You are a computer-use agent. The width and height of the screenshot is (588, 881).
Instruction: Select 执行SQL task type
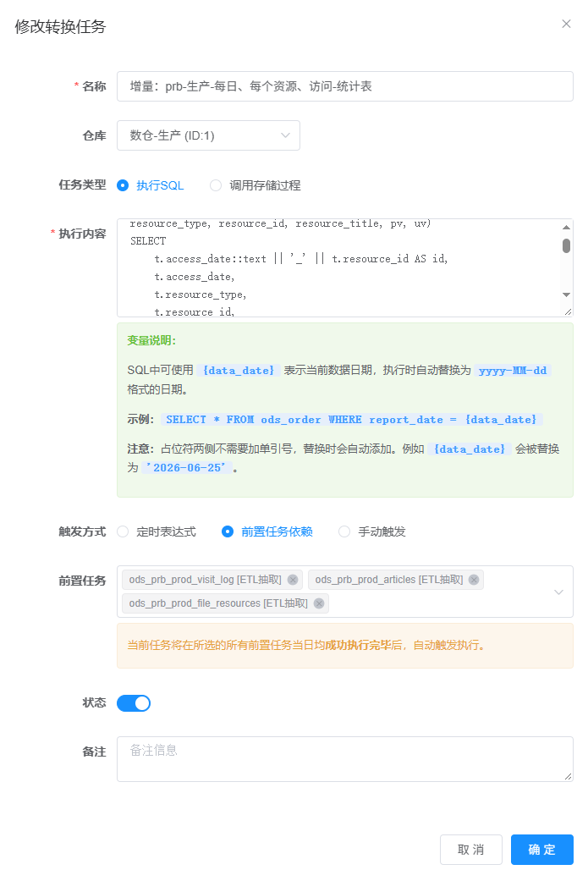[150, 185]
